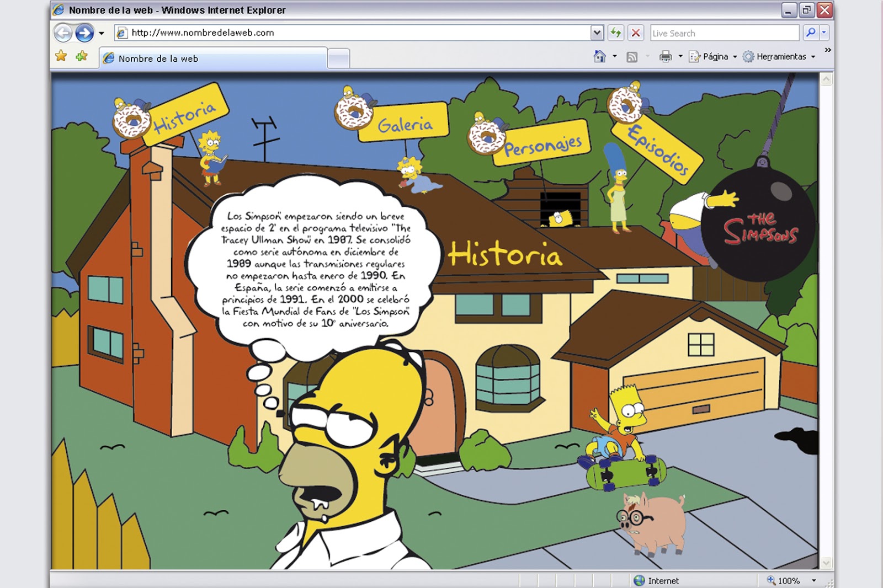Open the Home page icon
Image resolution: width=883 pixels, height=588 pixels.
click(599, 56)
